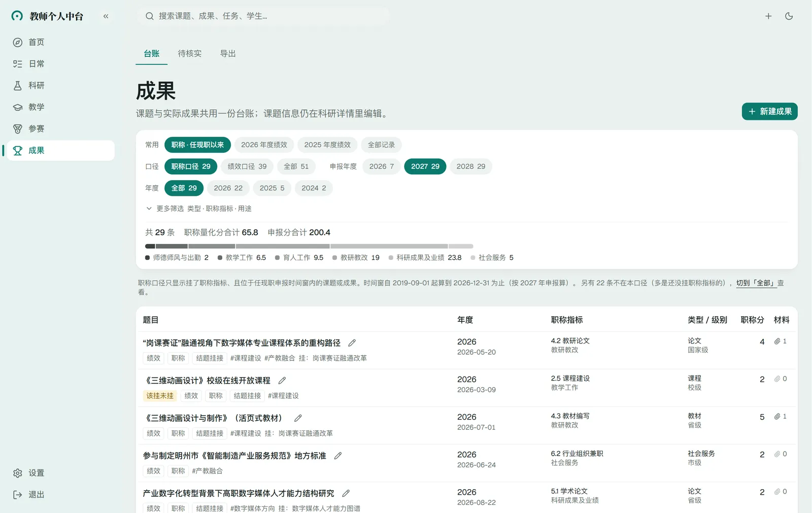Open 参赛 medal icon in sidebar
Viewport: 812px width, 513px height.
click(x=18, y=129)
